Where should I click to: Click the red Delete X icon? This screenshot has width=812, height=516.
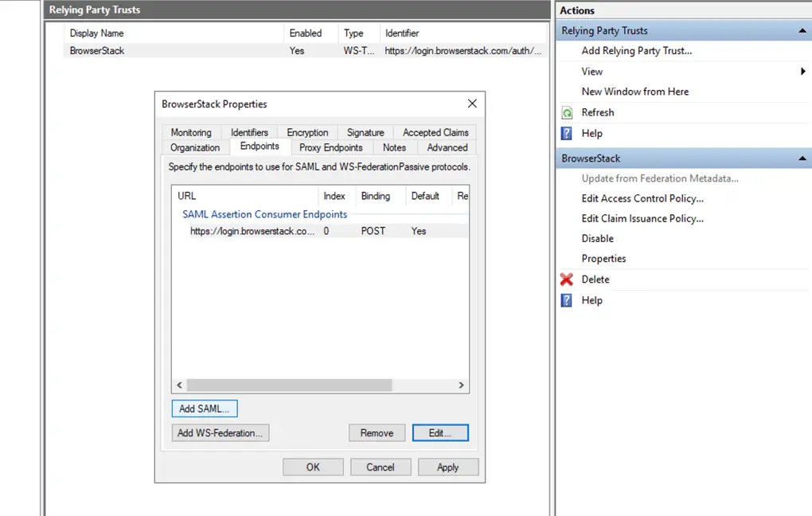pos(567,279)
